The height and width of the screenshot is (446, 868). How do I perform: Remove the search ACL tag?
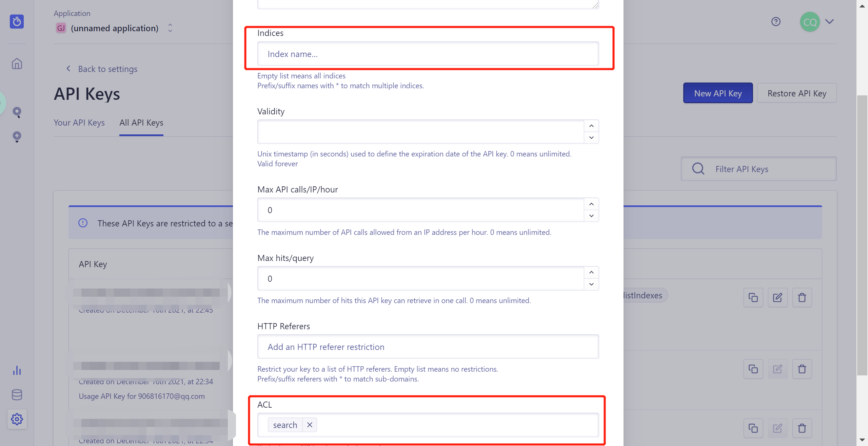[310, 425]
